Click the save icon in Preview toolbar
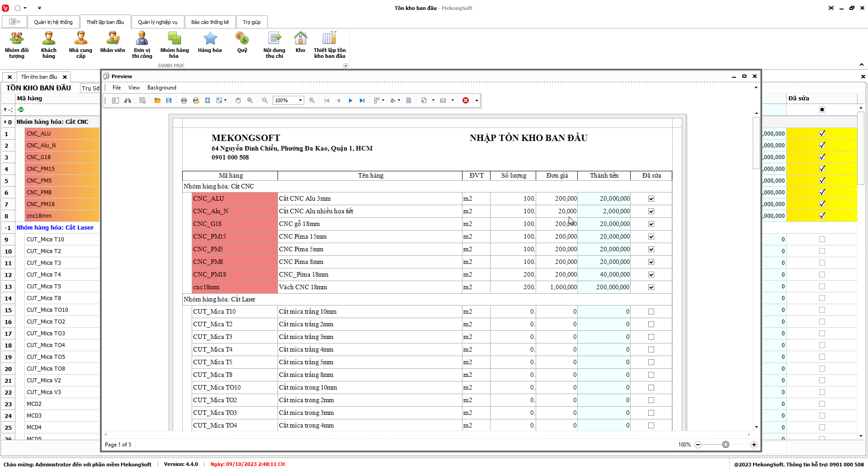Screen dimensions: 868x470 pos(169,100)
